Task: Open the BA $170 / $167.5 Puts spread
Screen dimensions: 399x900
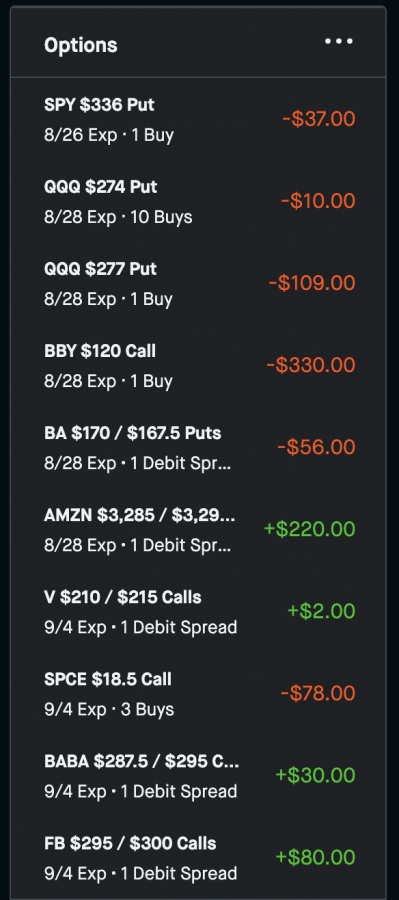Action: (x=198, y=448)
